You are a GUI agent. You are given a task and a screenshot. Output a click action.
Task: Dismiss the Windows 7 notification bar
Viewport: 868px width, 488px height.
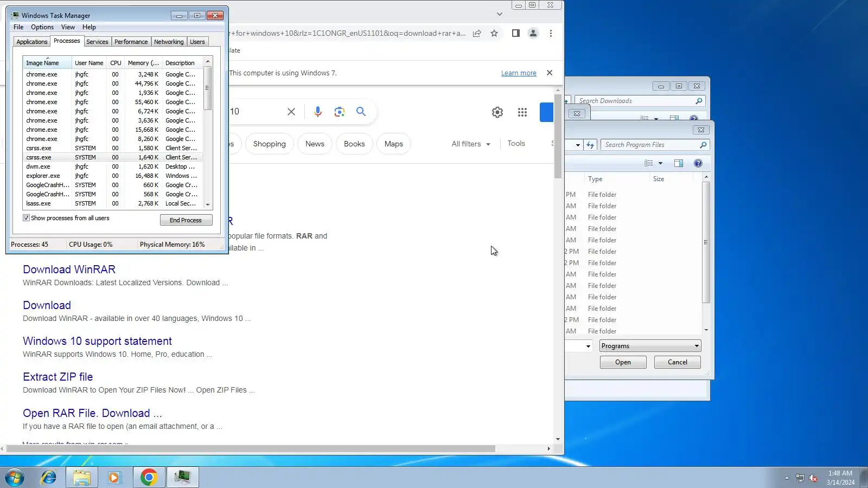(550, 73)
